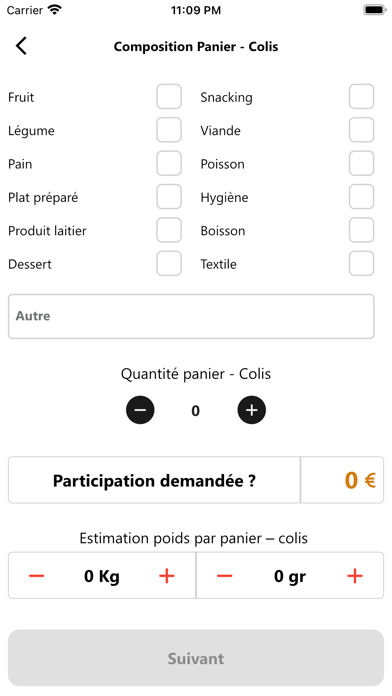392x696 pixels.
Task: Tick the Viande checkbox
Action: tap(361, 130)
